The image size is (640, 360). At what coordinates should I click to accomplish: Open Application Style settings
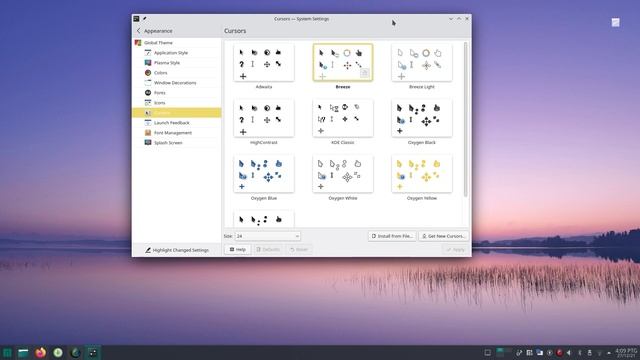(176, 53)
